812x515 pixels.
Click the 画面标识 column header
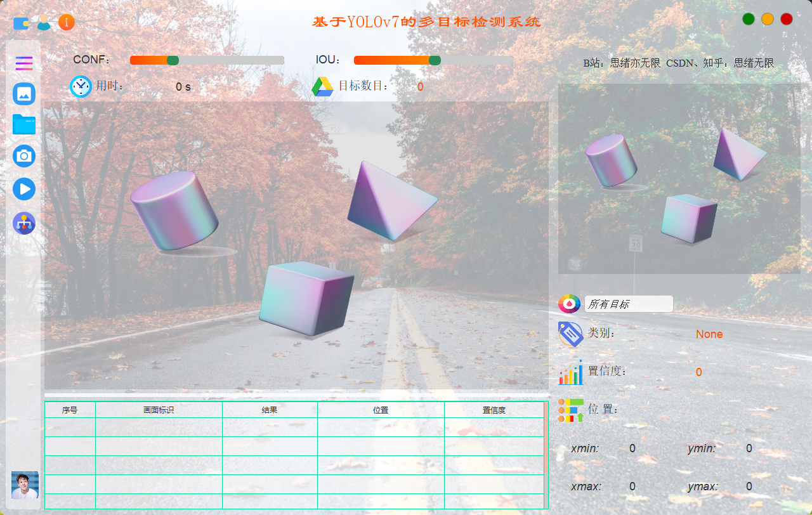[159, 410]
